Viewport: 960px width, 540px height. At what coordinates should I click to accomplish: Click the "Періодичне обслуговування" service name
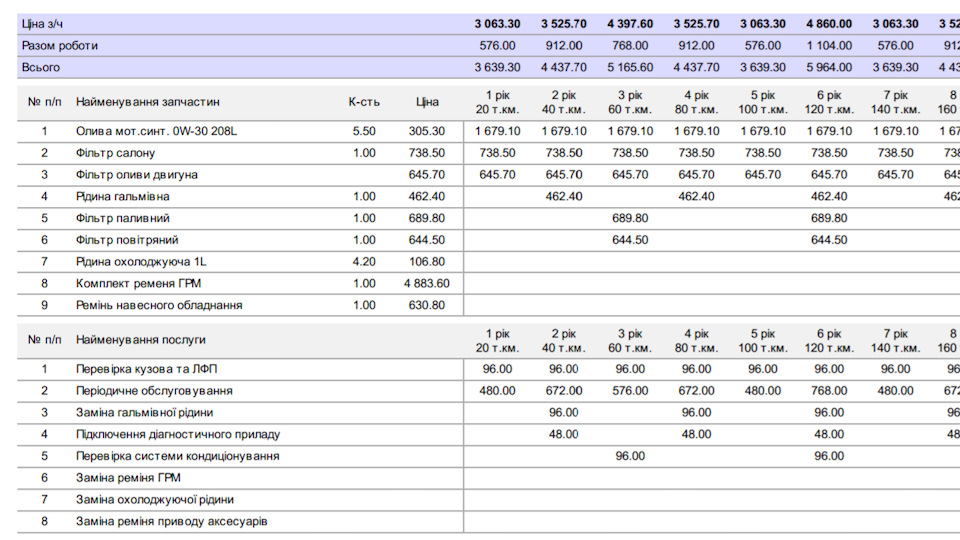point(154,391)
